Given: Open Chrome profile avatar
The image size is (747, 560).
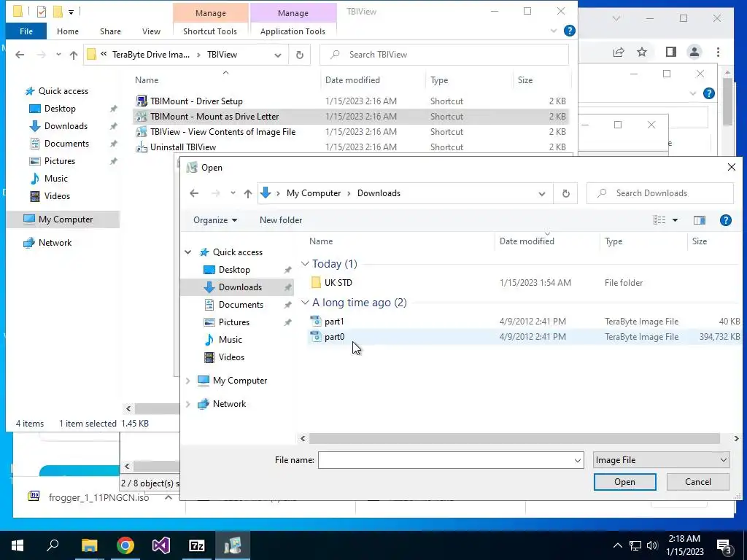Looking at the screenshot, I should click(x=694, y=52).
